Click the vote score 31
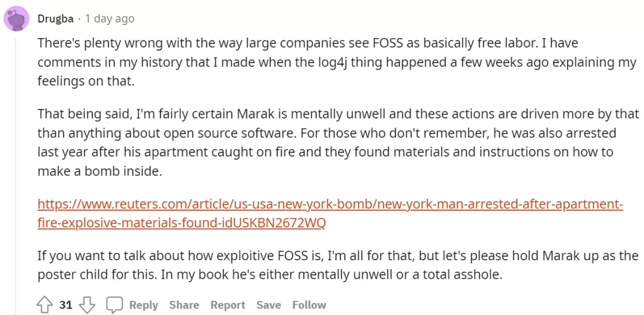The width and height of the screenshot is (644, 315). pos(66,305)
